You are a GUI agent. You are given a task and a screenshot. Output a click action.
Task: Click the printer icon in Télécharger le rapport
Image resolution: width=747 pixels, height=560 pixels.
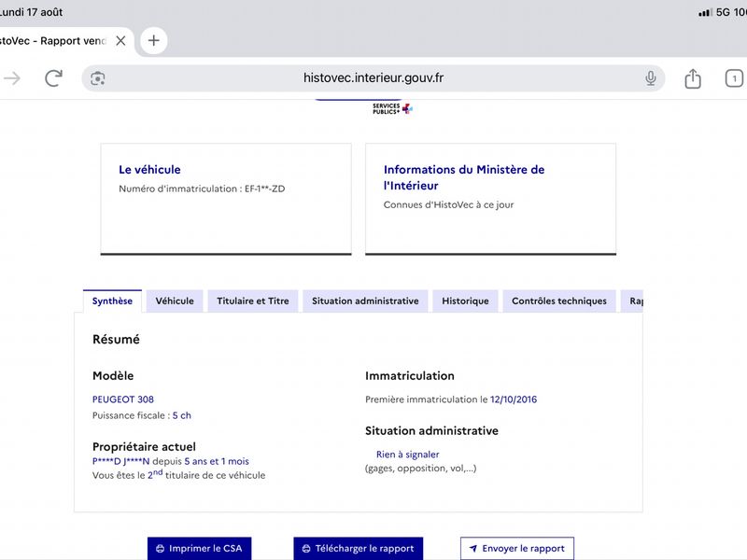[306, 549]
